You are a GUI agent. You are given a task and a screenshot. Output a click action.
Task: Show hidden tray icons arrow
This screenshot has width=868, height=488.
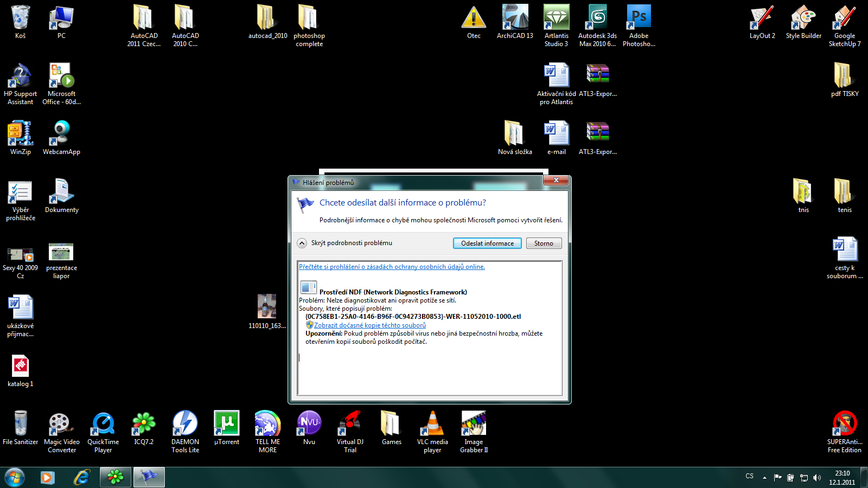tap(764, 478)
